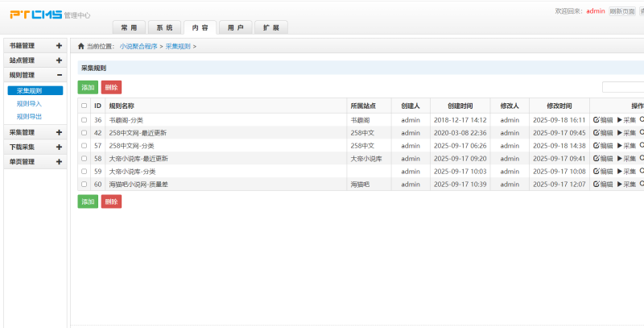Edit rule 书趣阁-分类

[603, 120]
